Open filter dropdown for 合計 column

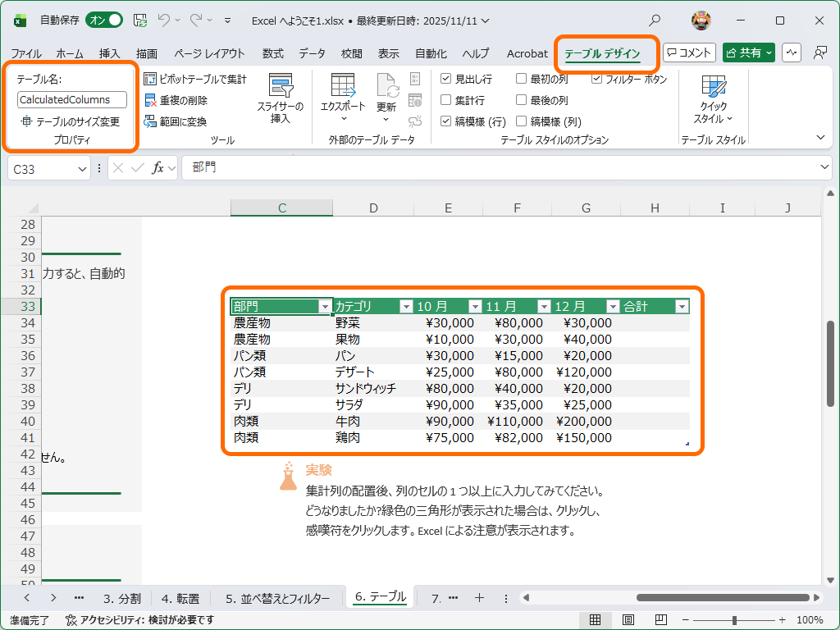click(x=682, y=307)
